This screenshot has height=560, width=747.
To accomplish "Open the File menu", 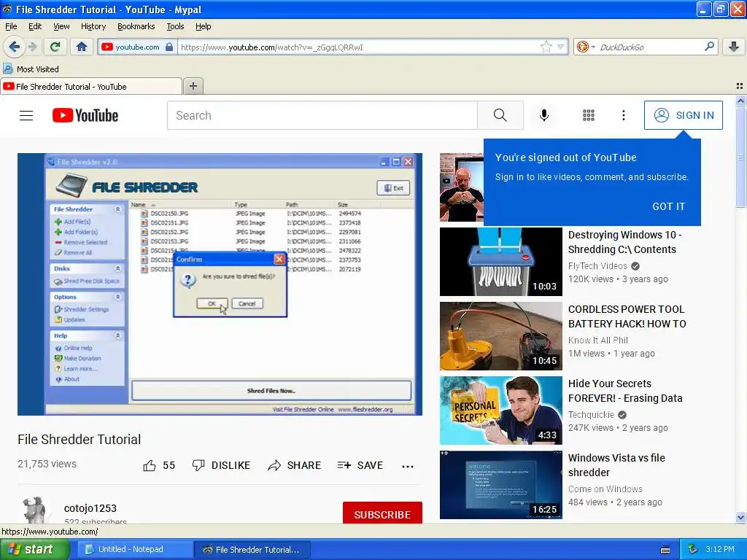I will (11, 26).
